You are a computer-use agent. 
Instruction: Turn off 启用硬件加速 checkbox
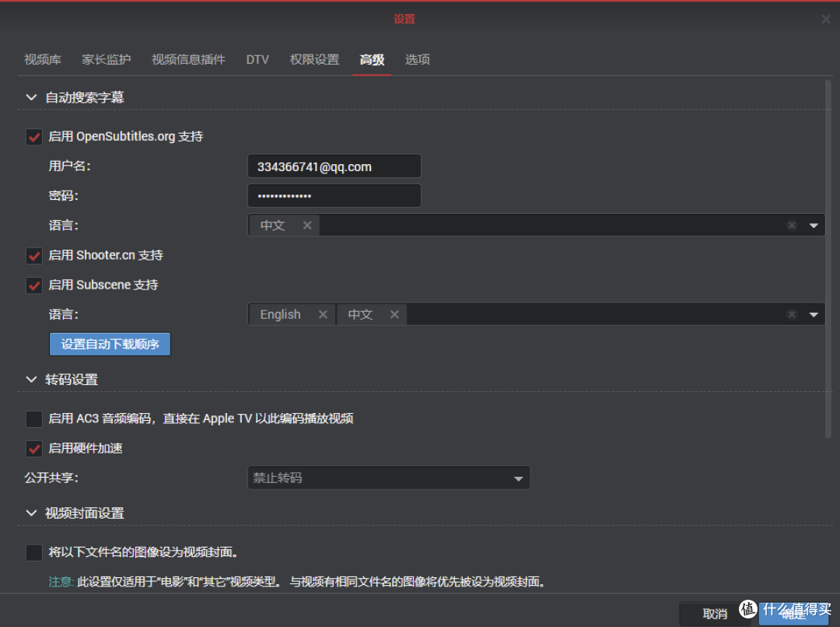pyautogui.click(x=34, y=449)
